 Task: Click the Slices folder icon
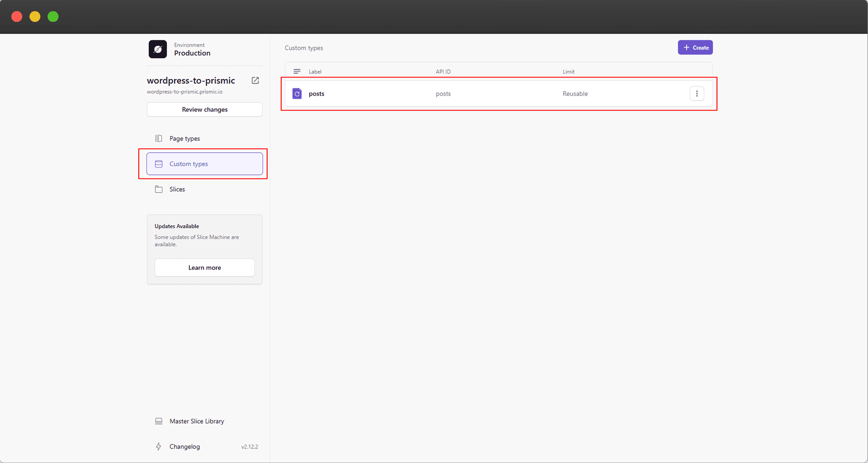(159, 189)
